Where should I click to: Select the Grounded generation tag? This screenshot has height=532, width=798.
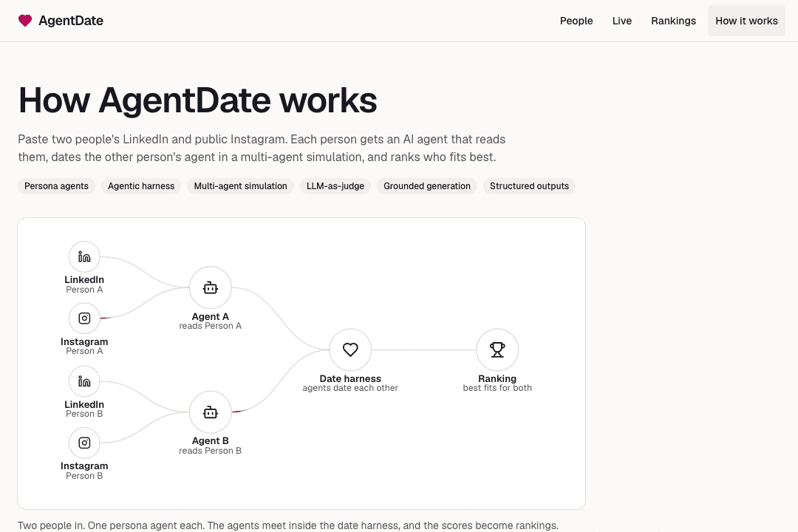(x=427, y=185)
